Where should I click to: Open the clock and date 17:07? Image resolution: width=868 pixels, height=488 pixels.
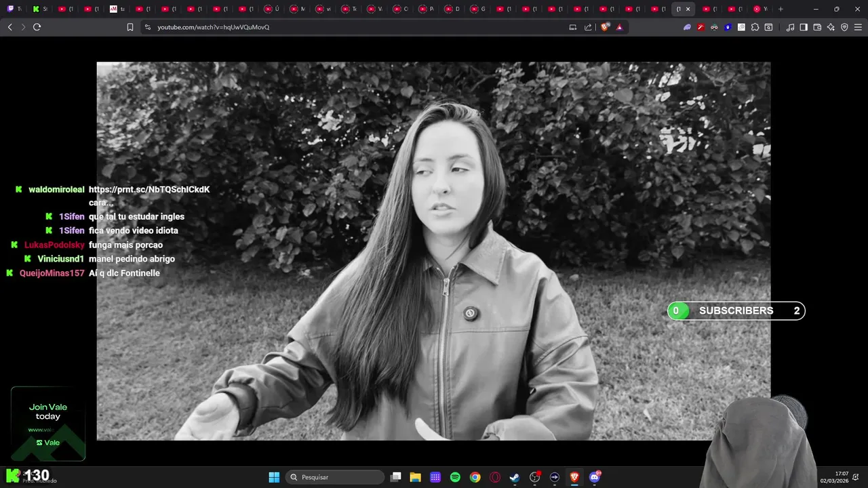point(835,477)
